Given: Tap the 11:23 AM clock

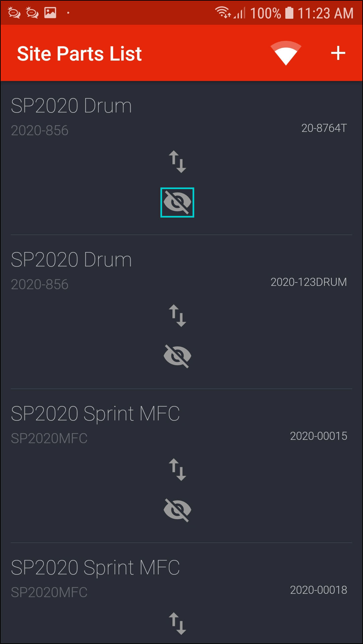Looking at the screenshot, I should [x=325, y=13].
